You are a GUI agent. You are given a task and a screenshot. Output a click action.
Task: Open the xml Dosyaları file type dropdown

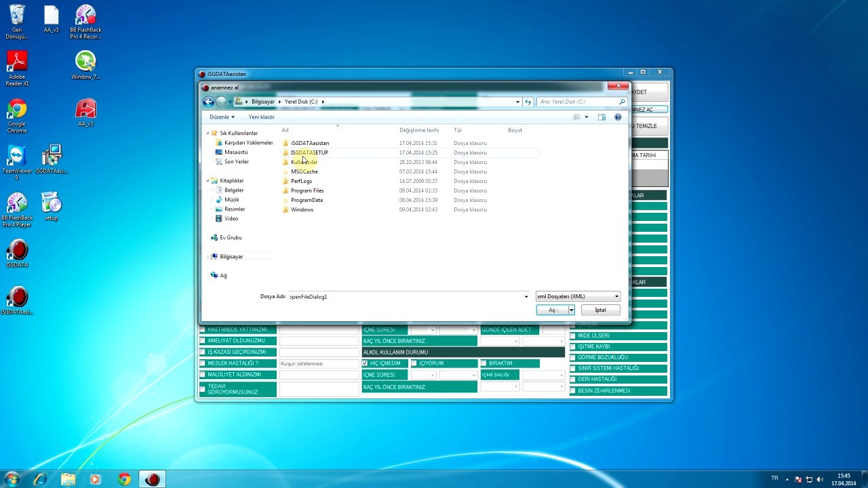pos(578,296)
